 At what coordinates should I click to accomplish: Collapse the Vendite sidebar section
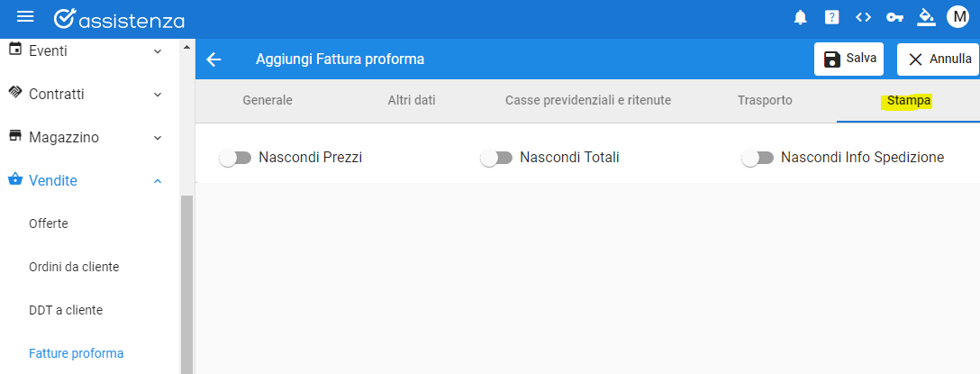point(86,181)
